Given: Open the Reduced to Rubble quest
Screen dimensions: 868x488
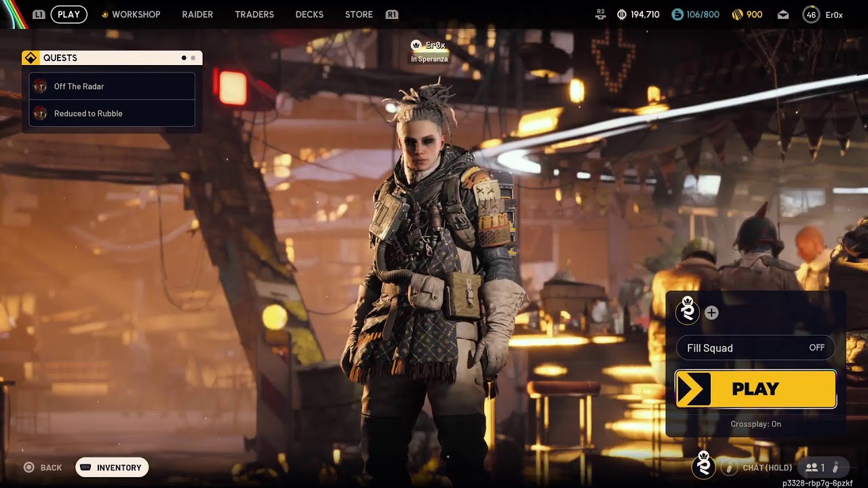Looking at the screenshot, I should pos(112,113).
